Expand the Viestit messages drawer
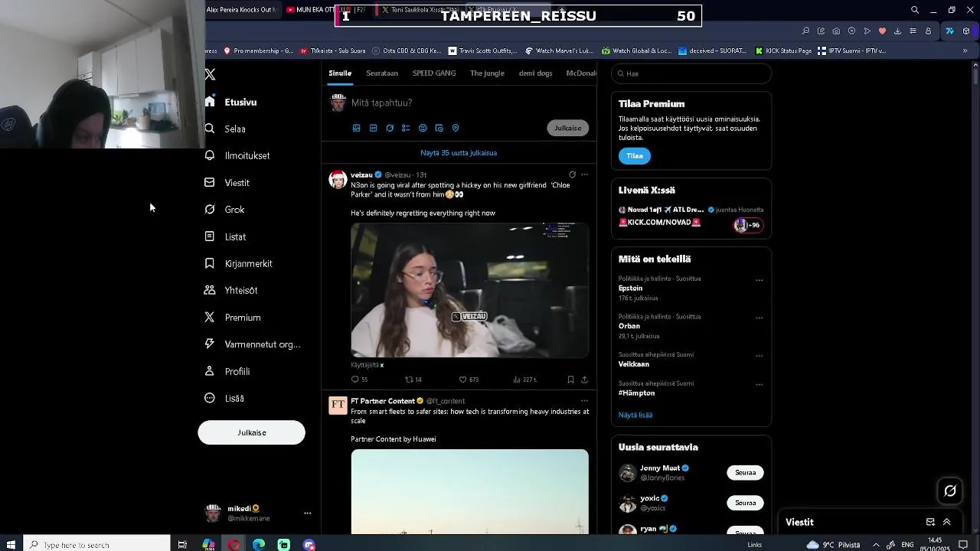This screenshot has width=980, height=551. click(x=947, y=522)
